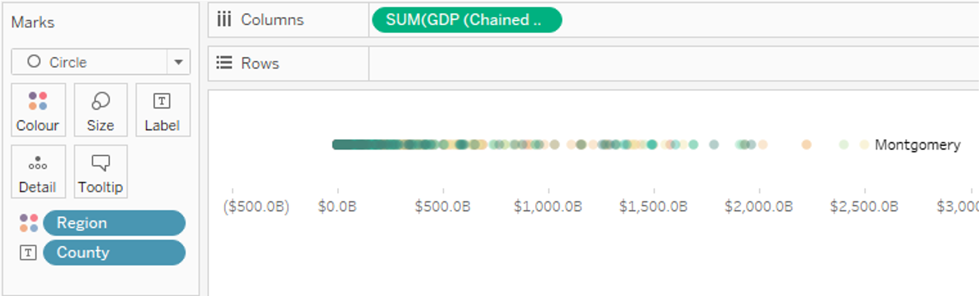Click the Rows shelf icon
The height and width of the screenshot is (296, 980).
pos(224,63)
